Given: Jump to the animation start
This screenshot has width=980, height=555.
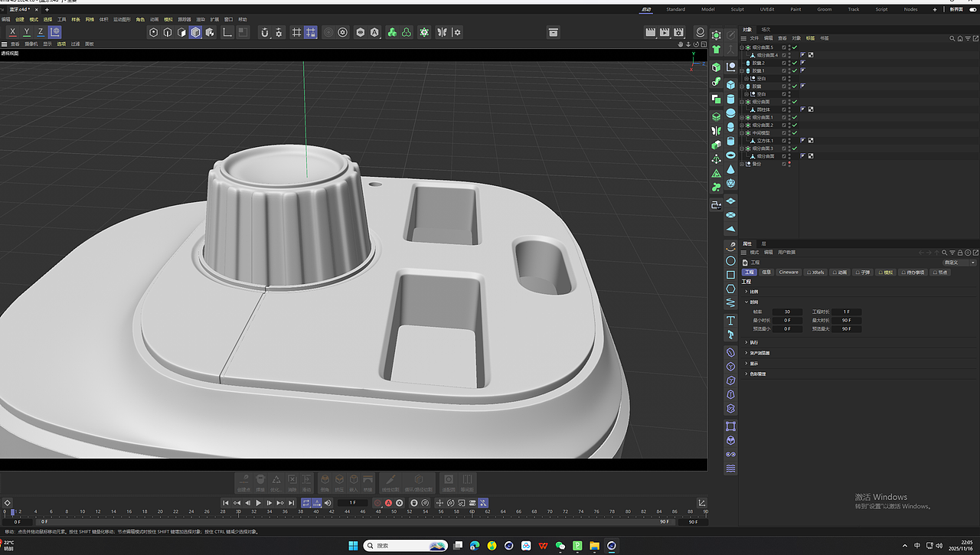Looking at the screenshot, I should point(226,503).
